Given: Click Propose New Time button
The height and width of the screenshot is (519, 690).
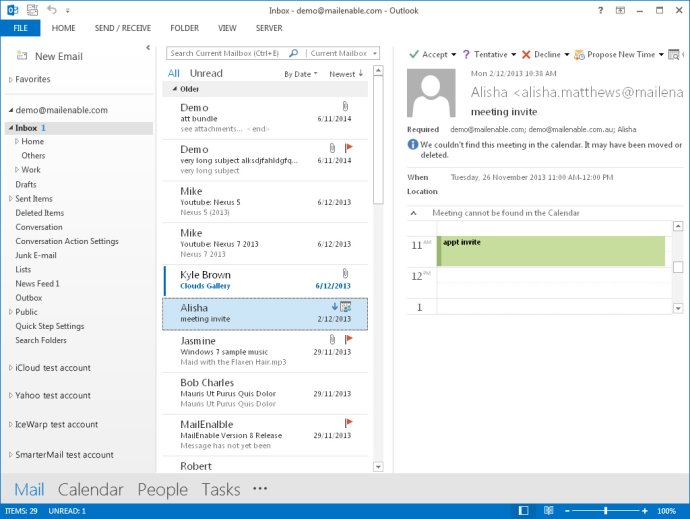Looking at the screenshot, I should tap(615, 54).
